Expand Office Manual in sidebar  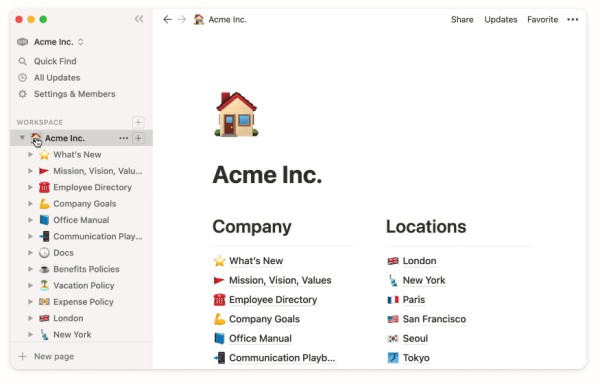pos(30,220)
